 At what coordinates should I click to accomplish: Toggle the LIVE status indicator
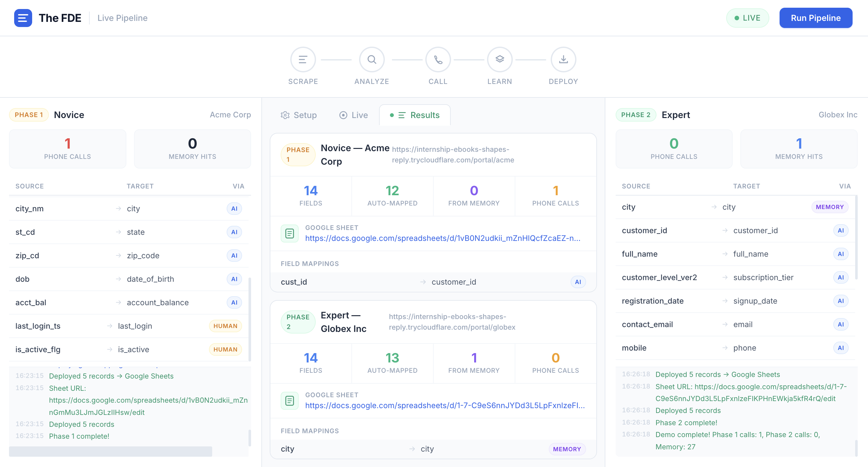[747, 18]
